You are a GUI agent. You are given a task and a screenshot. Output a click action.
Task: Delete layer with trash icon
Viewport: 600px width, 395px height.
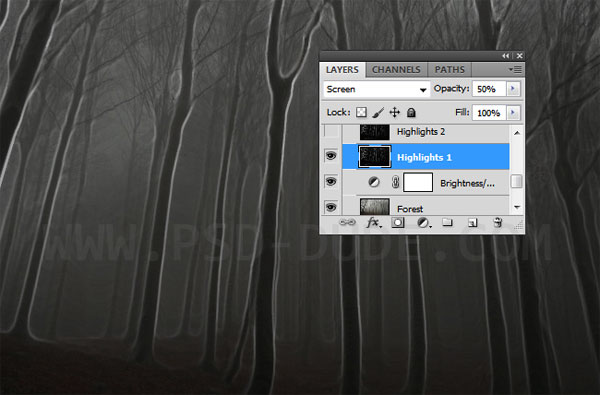[497, 222]
